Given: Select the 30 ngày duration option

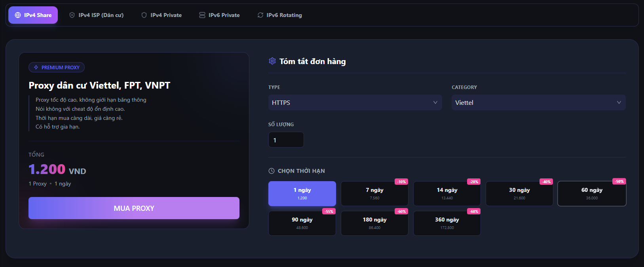Looking at the screenshot, I should [519, 193].
